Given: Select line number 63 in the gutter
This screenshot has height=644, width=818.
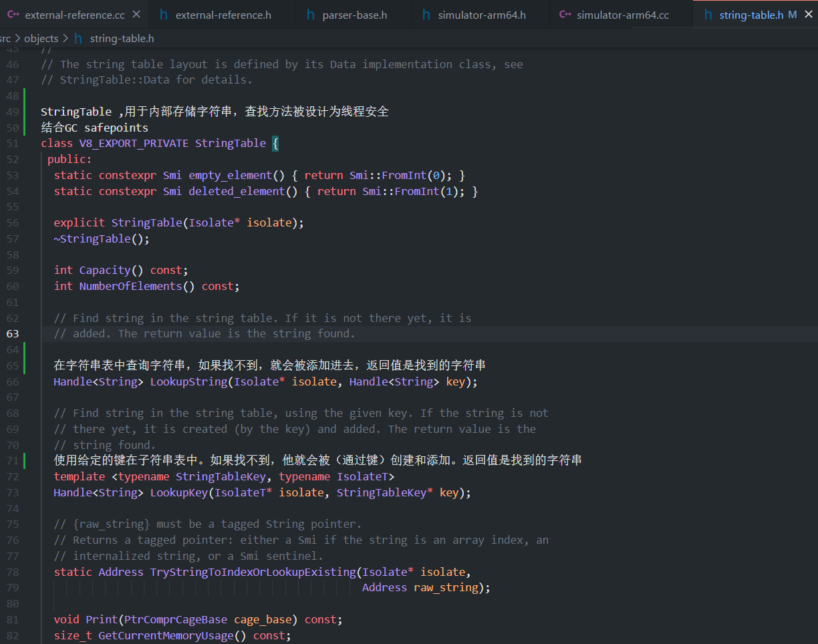Looking at the screenshot, I should click(13, 333).
